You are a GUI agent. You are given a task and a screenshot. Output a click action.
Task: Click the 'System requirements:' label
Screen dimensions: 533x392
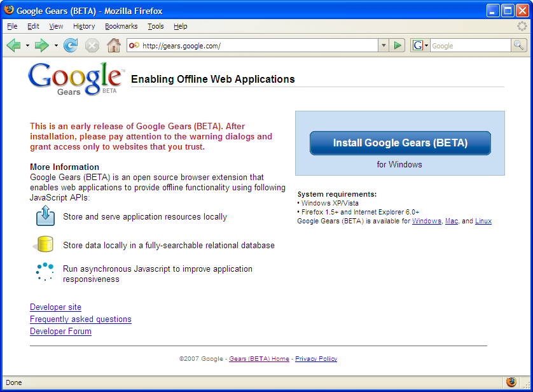click(x=337, y=194)
